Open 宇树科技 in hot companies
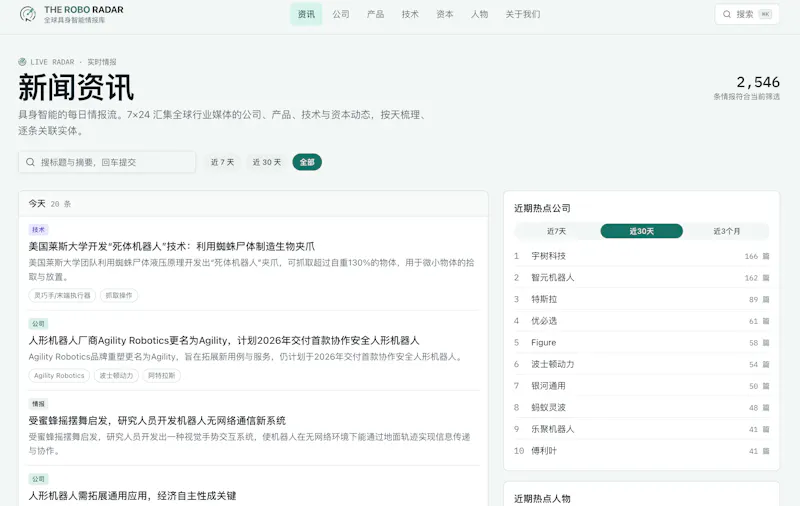Viewport: 800px width, 506px height. point(642,256)
